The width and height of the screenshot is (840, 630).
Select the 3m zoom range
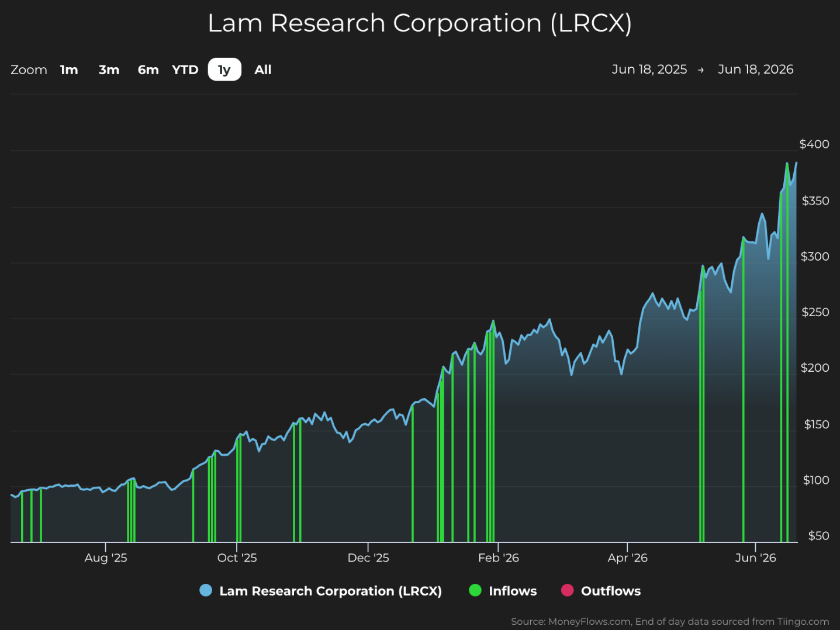click(x=109, y=70)
